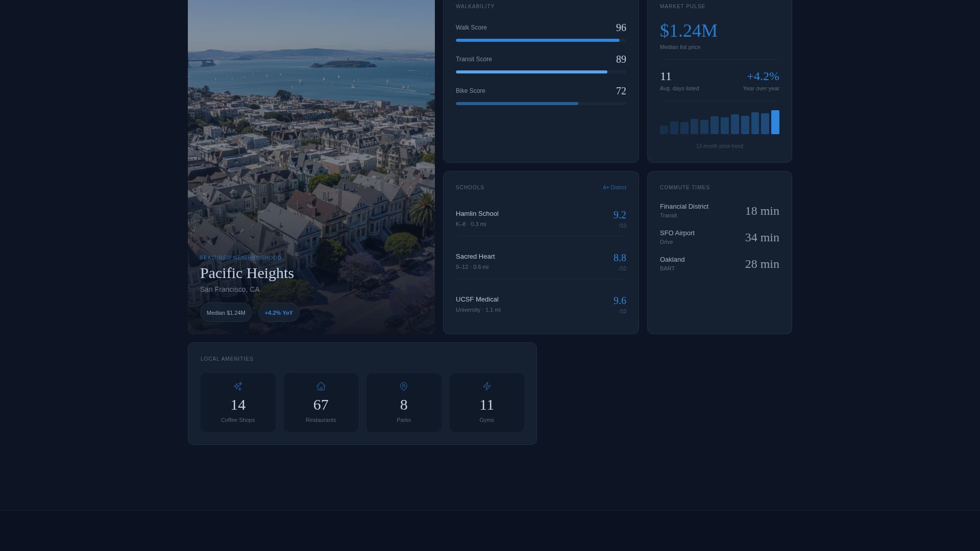This screenshot has width=980, height=551.
Task: Select the Sacred Heart school rating
Action: click(620, 258)
